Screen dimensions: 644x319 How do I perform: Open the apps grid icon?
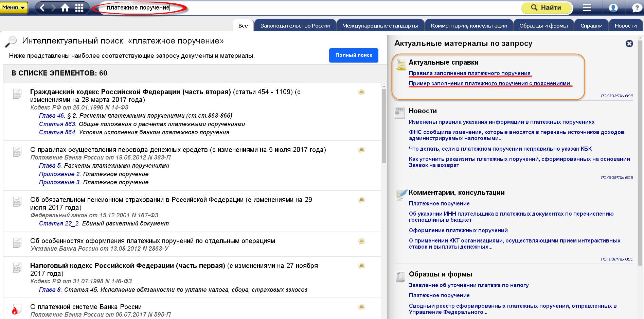[79, 8]
